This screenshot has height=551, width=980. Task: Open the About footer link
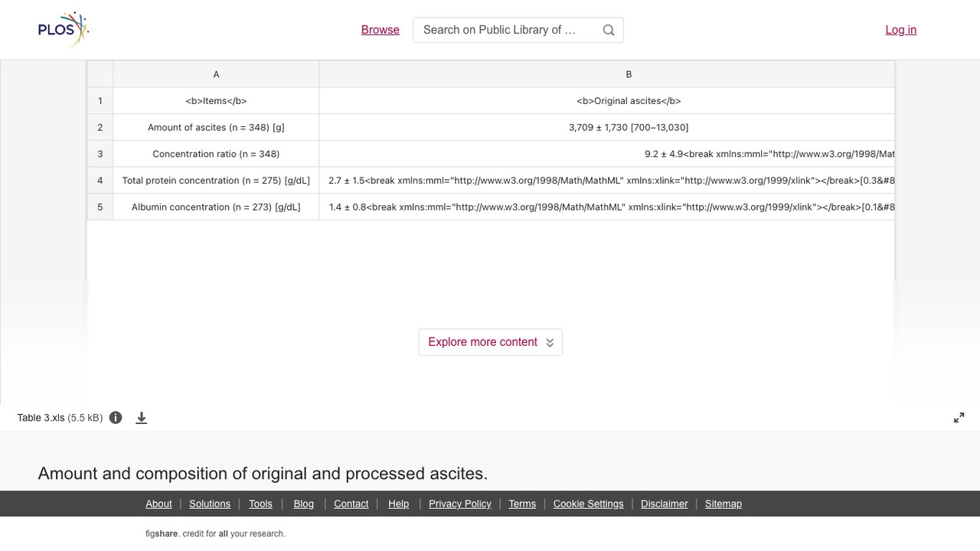point(158,504)
